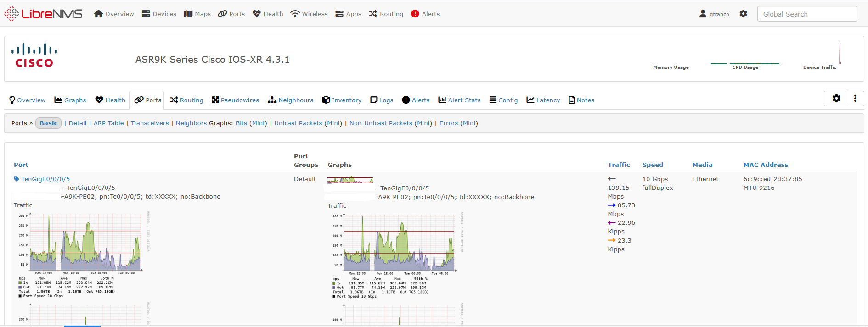
Task: Open the ARP Table link
Action: [109, 123]
